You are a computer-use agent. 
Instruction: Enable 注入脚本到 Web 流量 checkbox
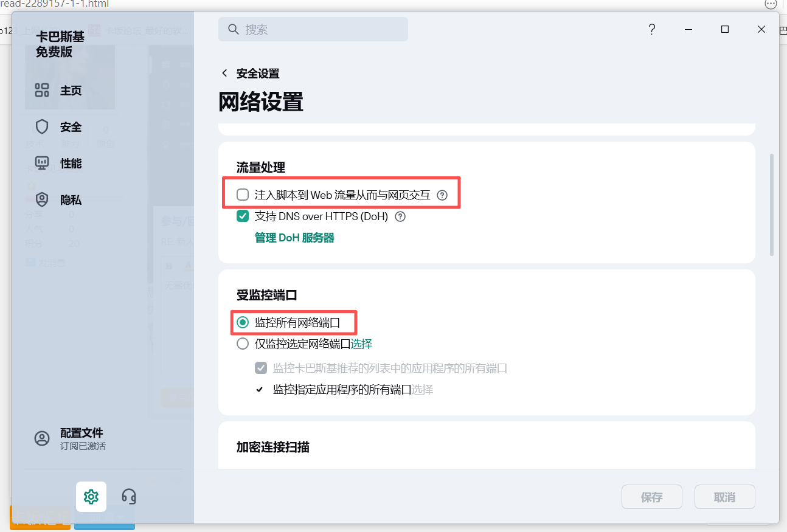click(243, 195)
